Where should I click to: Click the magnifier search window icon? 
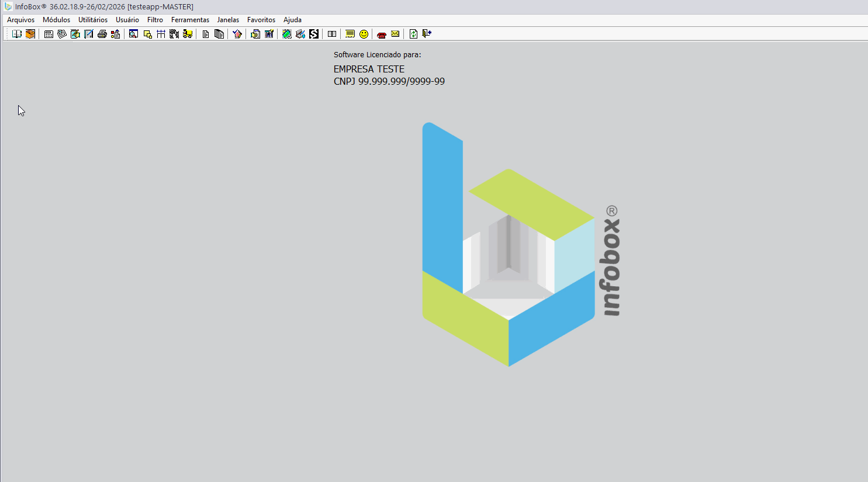click(x=133, y=34)
